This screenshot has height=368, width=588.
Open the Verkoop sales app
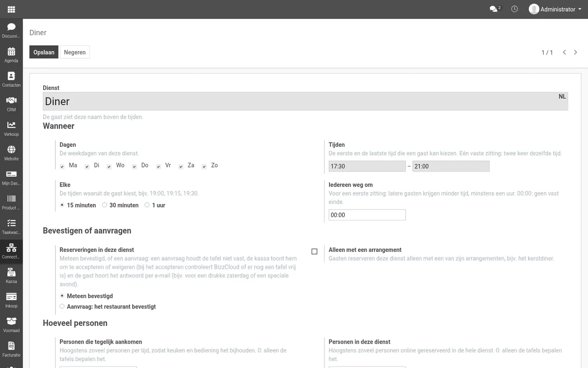(x=11, y=129)
